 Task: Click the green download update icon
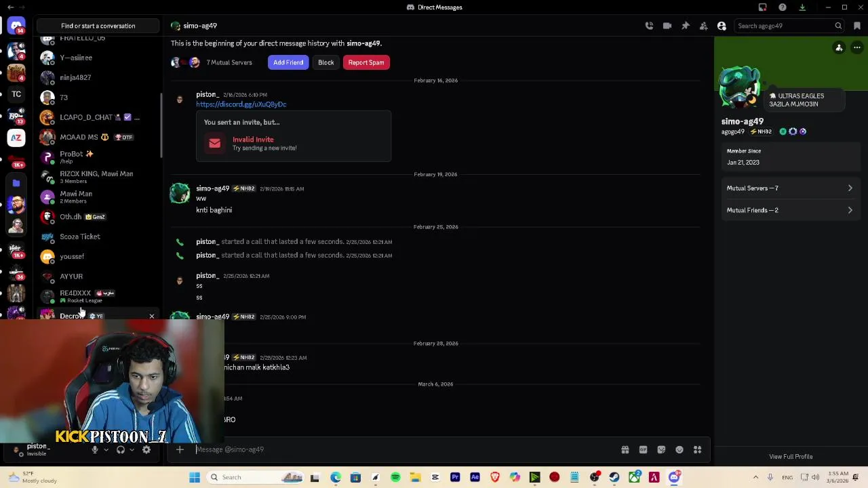(802, 7)
